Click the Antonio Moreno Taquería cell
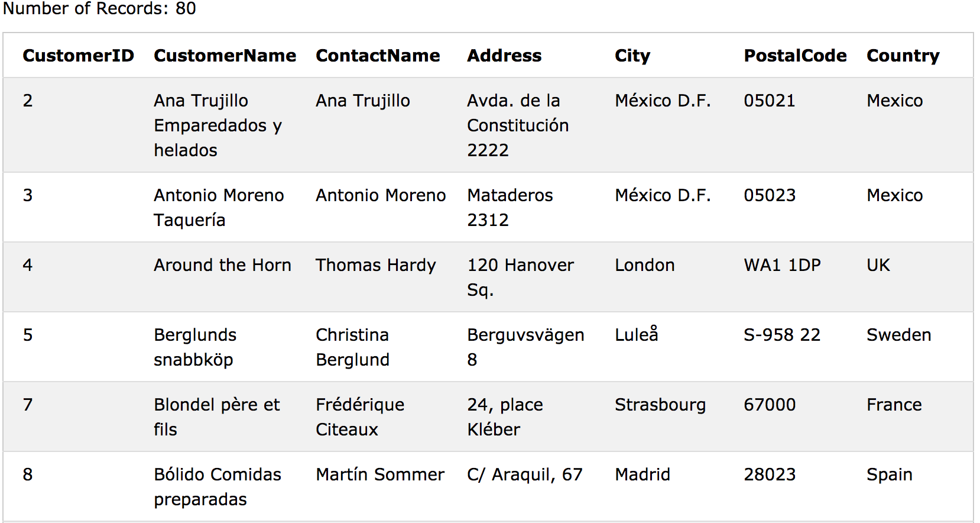The width and height of the screenshot is (980, 523). point(219,207)
